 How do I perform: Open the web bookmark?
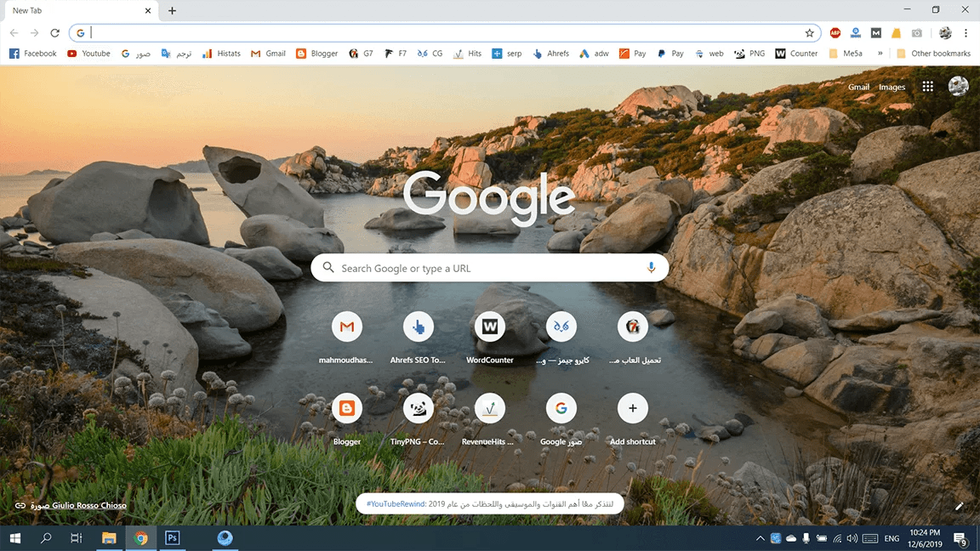point(709,54)
